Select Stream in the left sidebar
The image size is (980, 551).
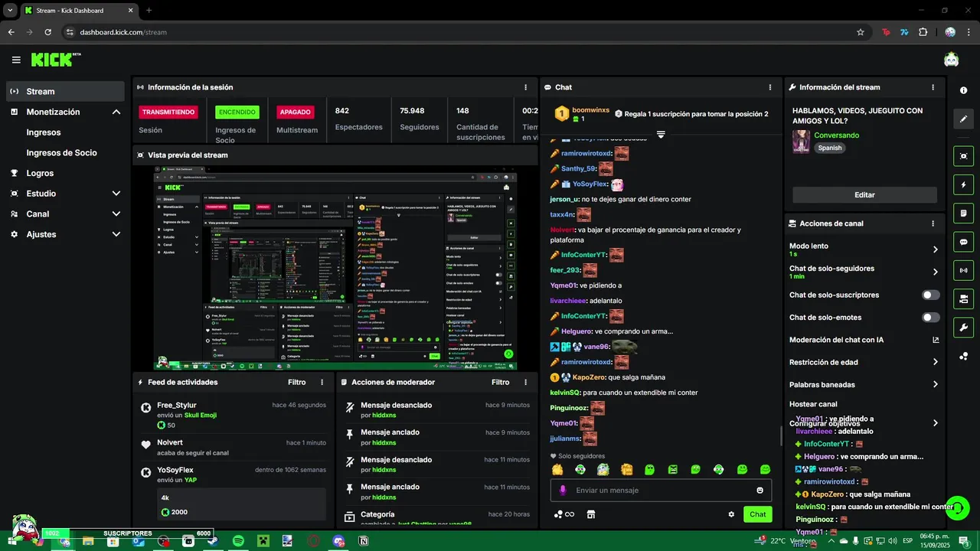click(x=65, y=91)
